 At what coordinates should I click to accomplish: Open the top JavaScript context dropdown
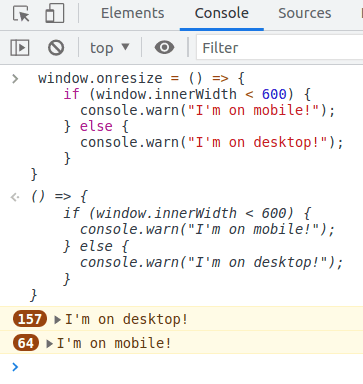[x=109, y=48]
